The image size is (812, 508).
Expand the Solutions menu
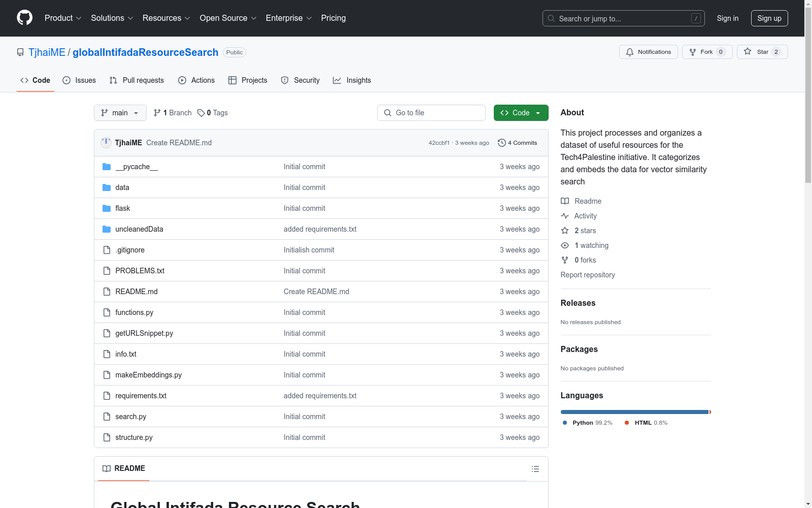pos(112,18)
